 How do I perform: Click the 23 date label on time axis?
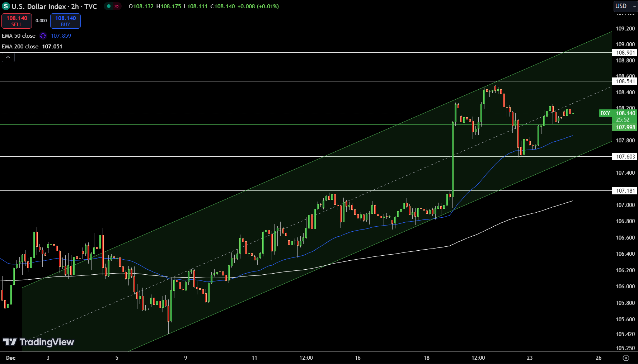point(530,358)
